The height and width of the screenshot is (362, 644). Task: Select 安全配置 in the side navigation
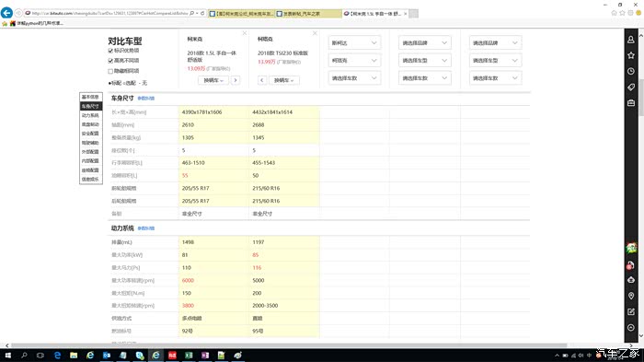point(90,134)
